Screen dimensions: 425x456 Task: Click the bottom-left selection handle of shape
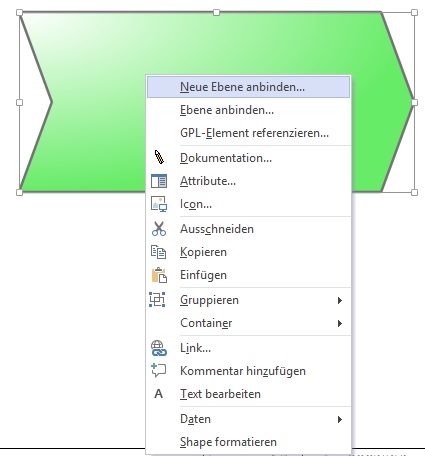(x=19, y=192)
